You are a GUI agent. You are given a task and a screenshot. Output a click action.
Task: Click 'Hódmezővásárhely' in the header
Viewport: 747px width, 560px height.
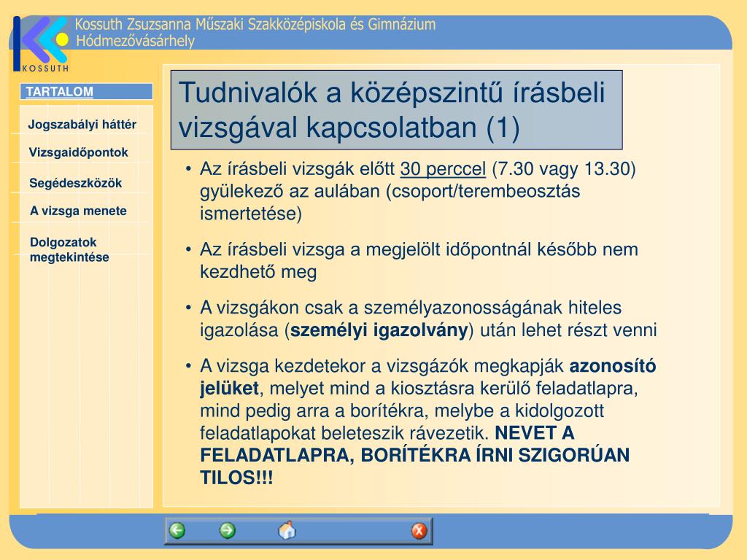135,41
